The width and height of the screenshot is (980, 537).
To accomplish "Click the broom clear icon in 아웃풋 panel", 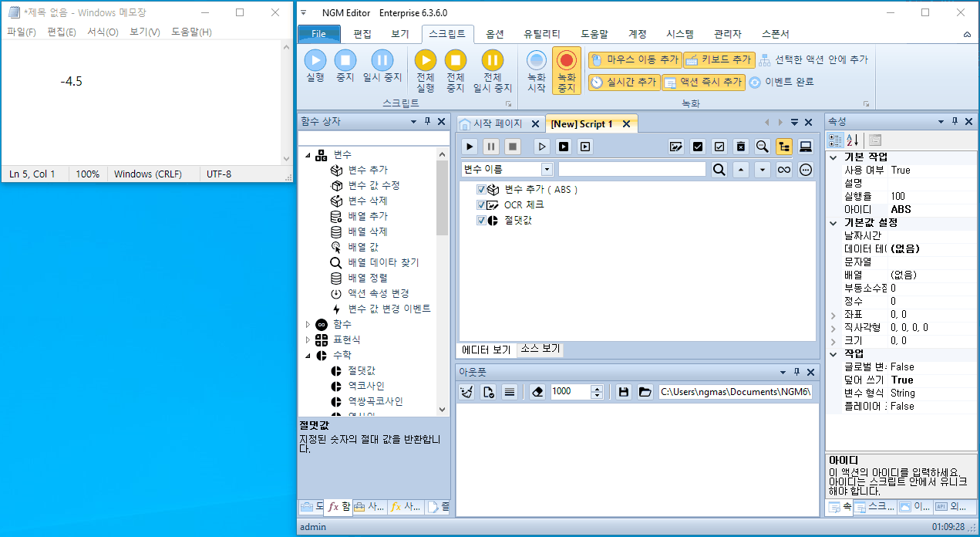I will click(466, 392).
